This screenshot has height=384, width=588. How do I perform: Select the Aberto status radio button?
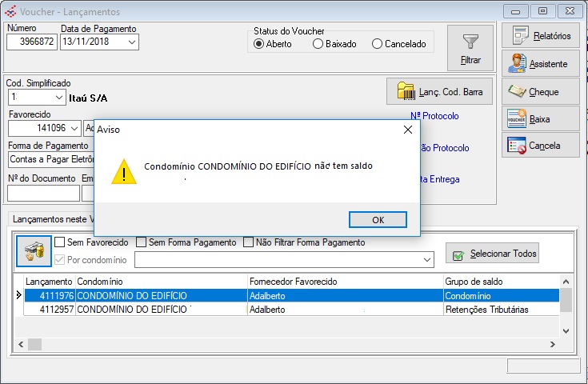259,44
